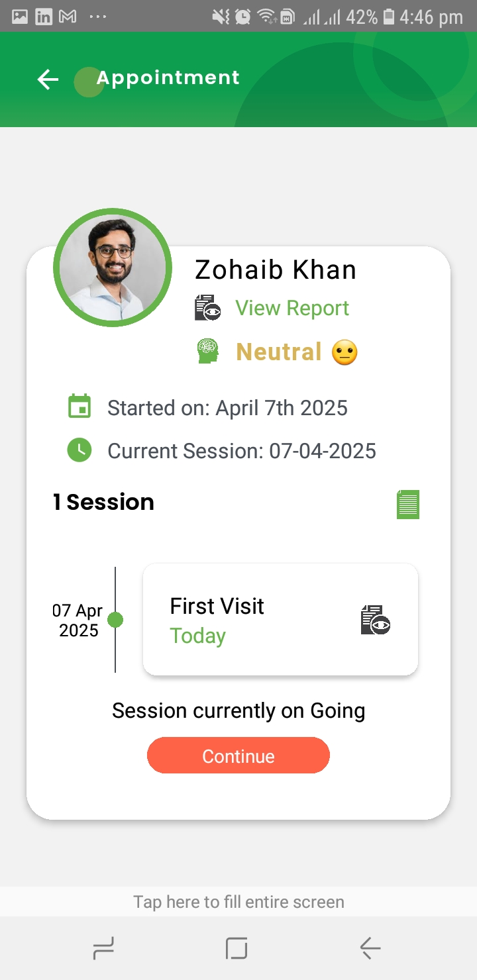View the First Visit report icon
Viewport: 477px width, 980px height.
(x=376, y=620)
